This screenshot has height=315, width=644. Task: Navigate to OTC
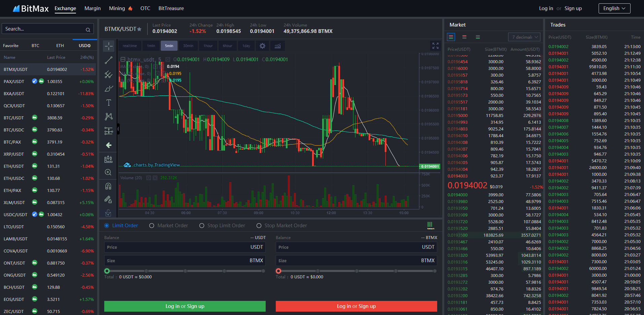coord(145,8)
